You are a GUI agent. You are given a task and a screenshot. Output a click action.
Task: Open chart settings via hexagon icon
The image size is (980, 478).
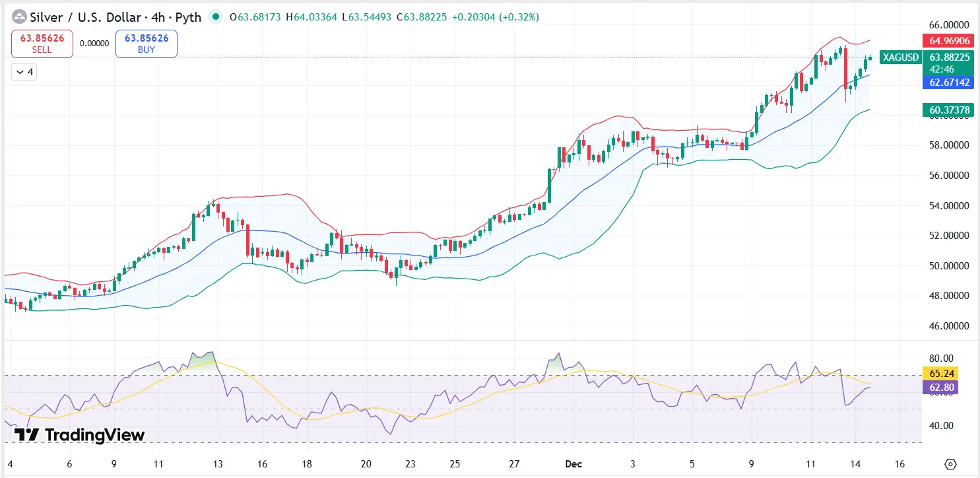pyautogui.click(x=950, y=463)
